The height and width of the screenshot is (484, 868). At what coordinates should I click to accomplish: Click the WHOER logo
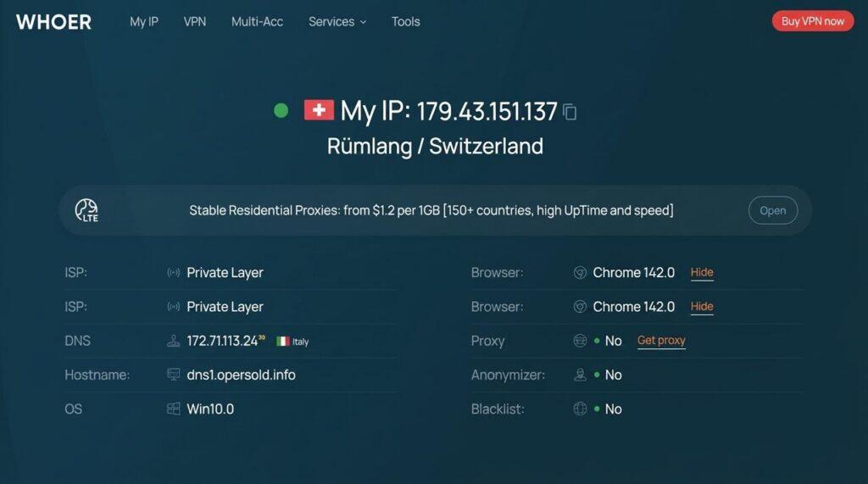pos(53,22)
